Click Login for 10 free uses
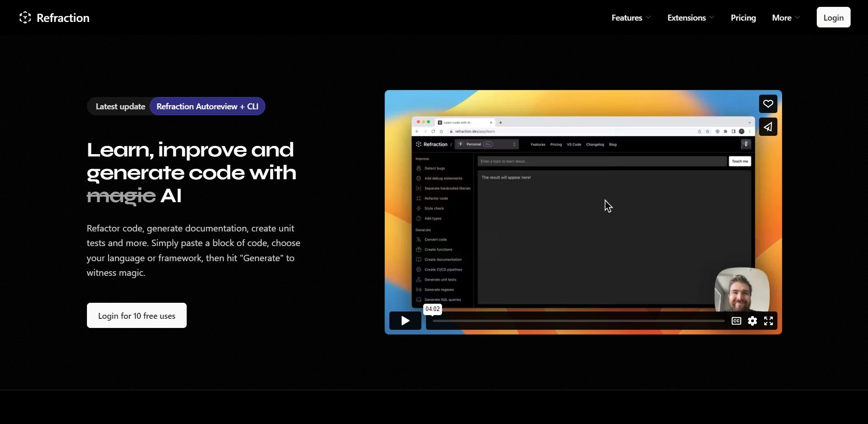868x424 pixels. click(x=136, y=315)
